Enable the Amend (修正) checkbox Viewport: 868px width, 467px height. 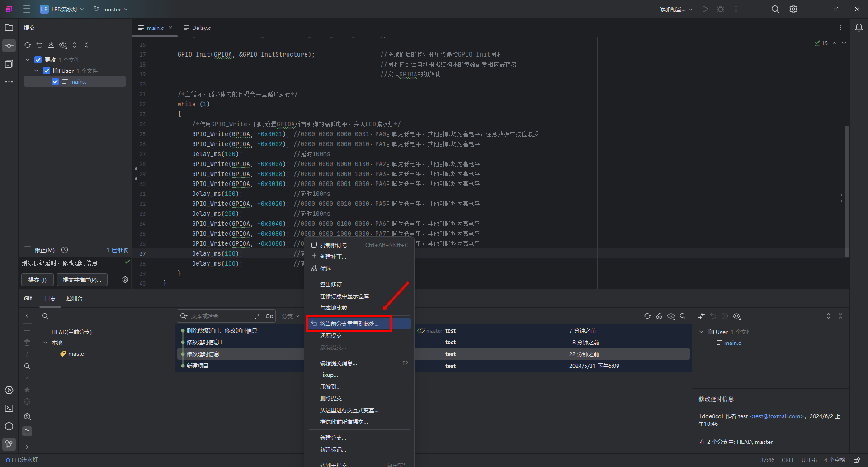click(x=28, y=250)
